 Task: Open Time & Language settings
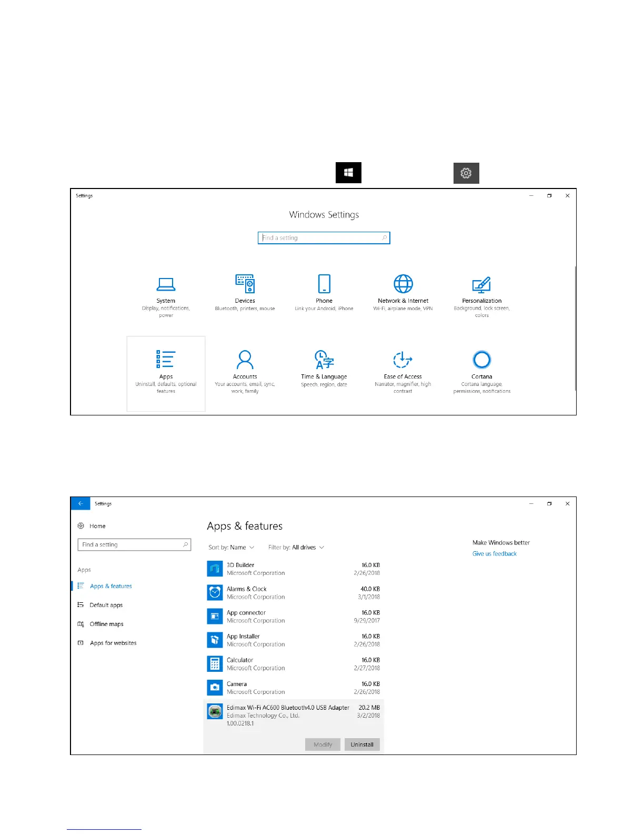[x=324, y=369]
